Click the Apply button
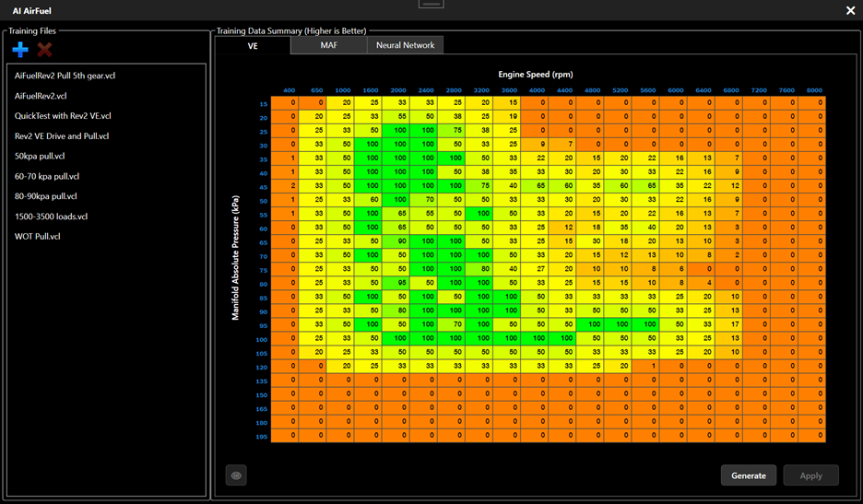This screenshot has height=504, width=863. coord(810,475)
